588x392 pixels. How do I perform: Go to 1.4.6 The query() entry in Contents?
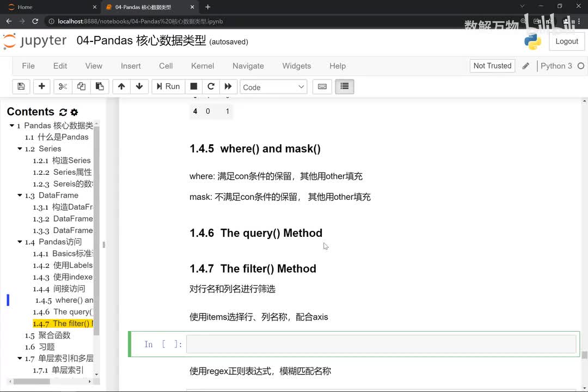[x=63, y=312]
